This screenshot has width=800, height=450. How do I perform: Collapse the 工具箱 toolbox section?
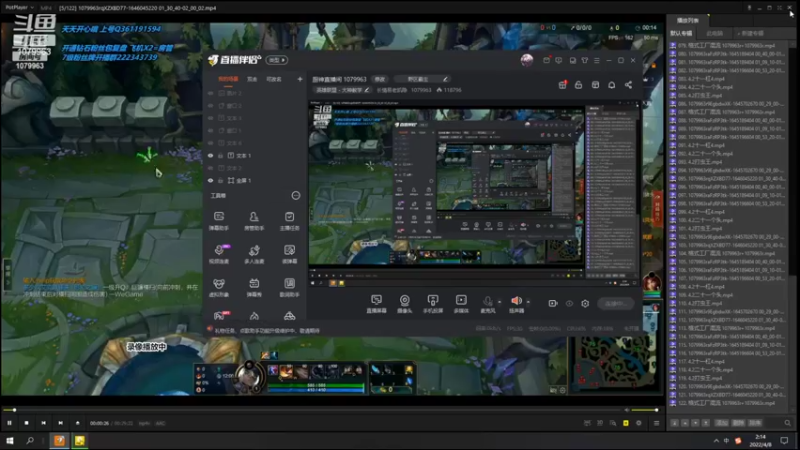coord(295,195)
